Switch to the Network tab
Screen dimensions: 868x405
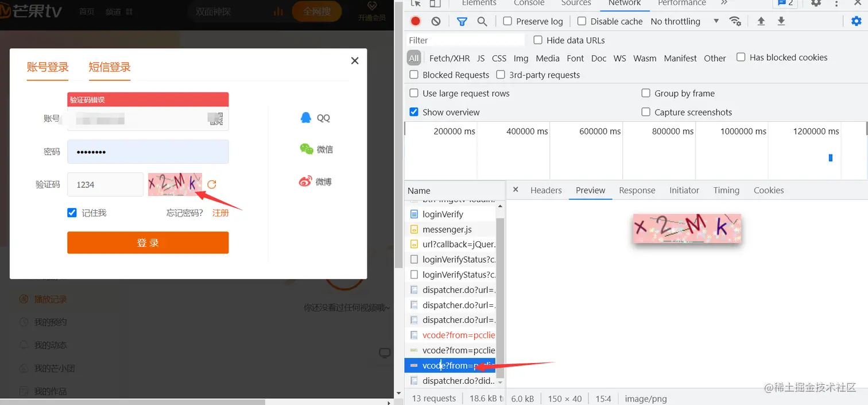click(625, 3)
